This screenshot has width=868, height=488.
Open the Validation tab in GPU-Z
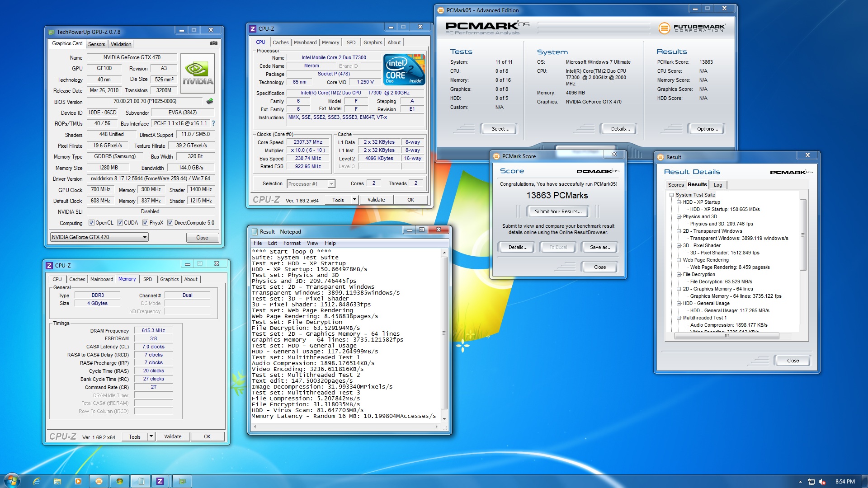pyautogui.click(x=121, y=44)
